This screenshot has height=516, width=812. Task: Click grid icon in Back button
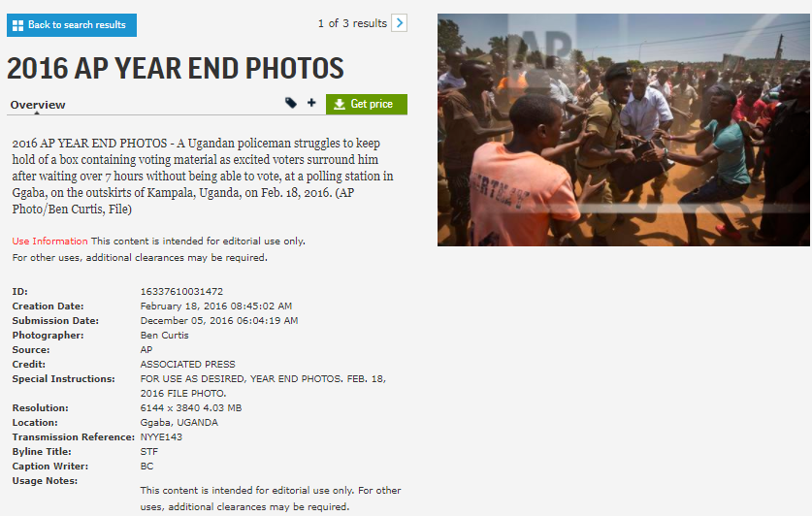point(17,25)
